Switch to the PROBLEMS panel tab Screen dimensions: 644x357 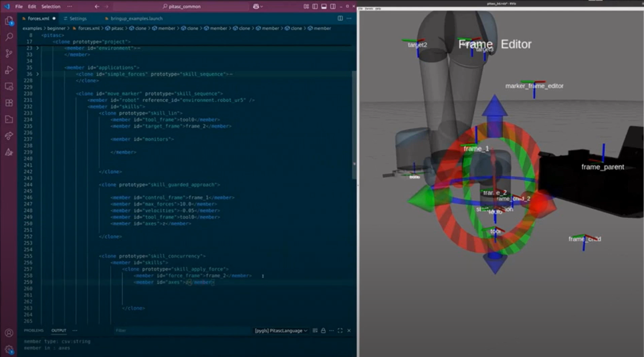point(33,330)
